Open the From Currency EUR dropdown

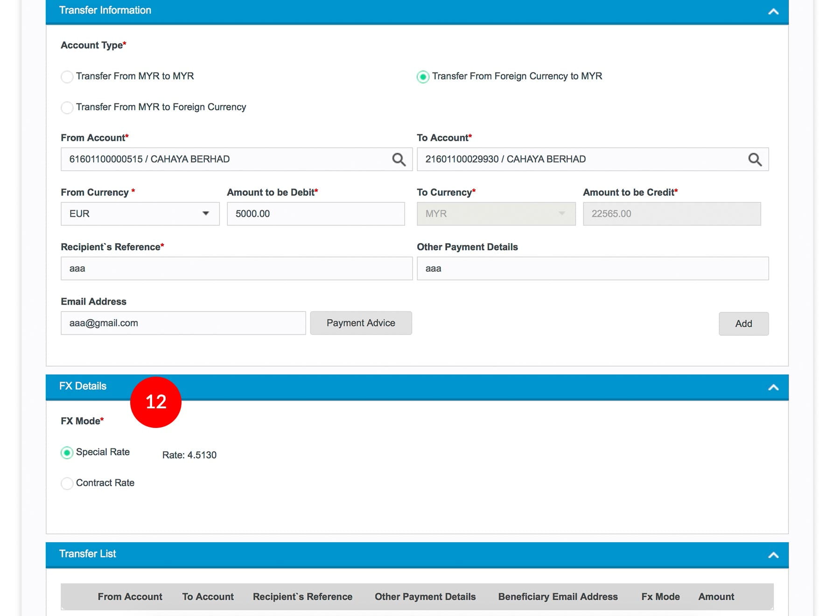[x=140, y=214]
